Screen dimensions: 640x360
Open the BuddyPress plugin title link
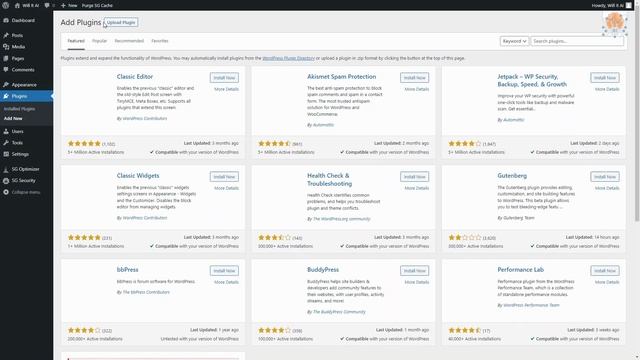[x=323, y=270]
